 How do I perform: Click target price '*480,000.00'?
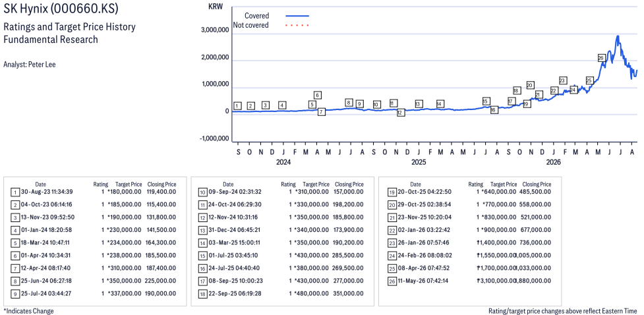point(312,294)
